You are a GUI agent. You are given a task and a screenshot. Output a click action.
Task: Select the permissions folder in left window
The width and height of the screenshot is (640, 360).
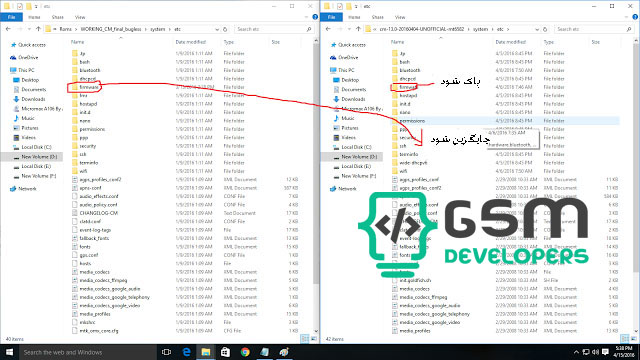88,129
